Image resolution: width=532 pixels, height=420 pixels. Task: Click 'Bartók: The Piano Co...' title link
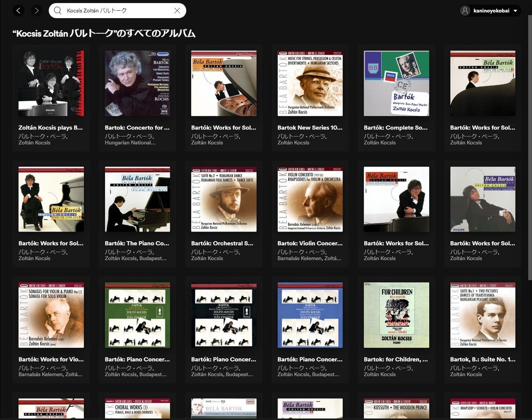(137, 243)
